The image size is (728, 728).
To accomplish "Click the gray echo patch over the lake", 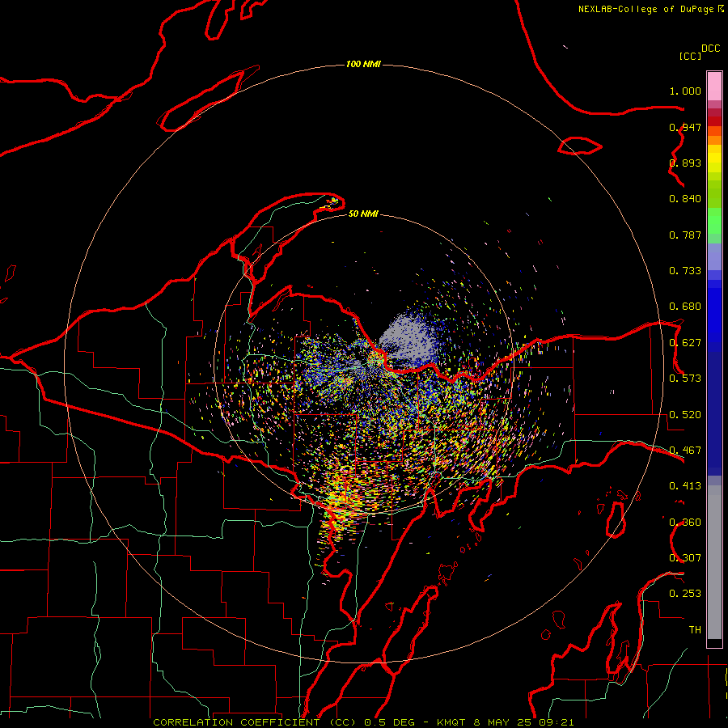I will point(408,339).
